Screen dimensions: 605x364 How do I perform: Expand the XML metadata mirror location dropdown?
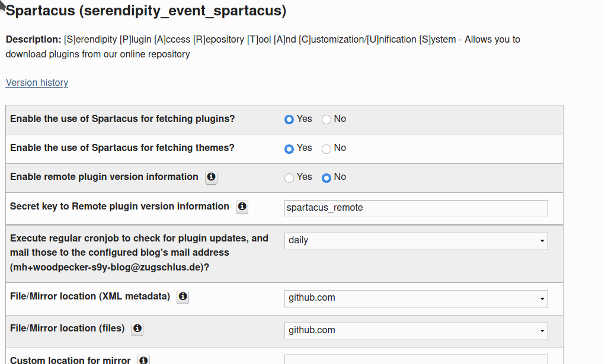[x=416, y=298]
